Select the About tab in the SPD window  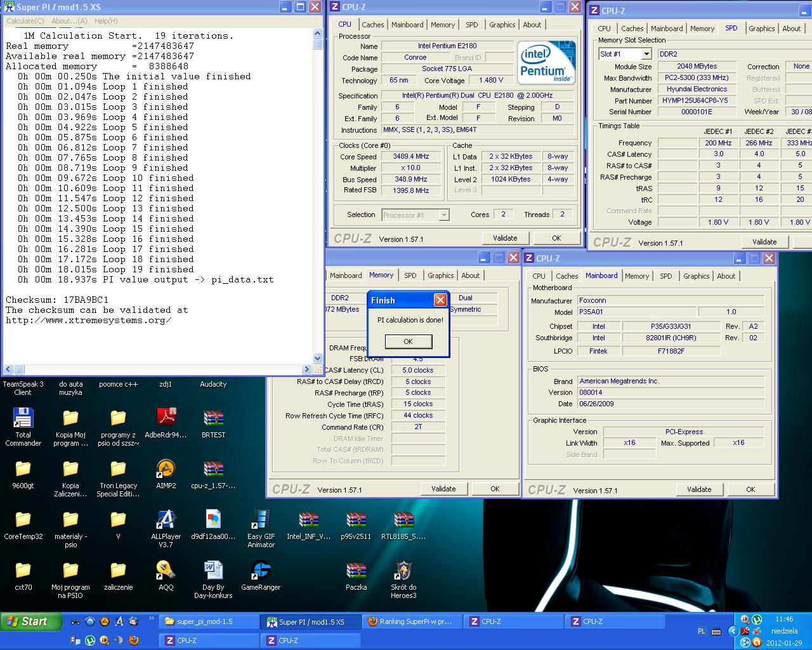[x=791, y=29]
